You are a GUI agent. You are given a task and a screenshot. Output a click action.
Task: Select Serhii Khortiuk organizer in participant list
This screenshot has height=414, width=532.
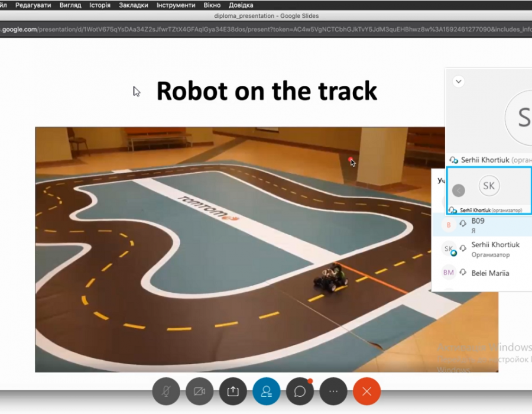coord(495,249)
